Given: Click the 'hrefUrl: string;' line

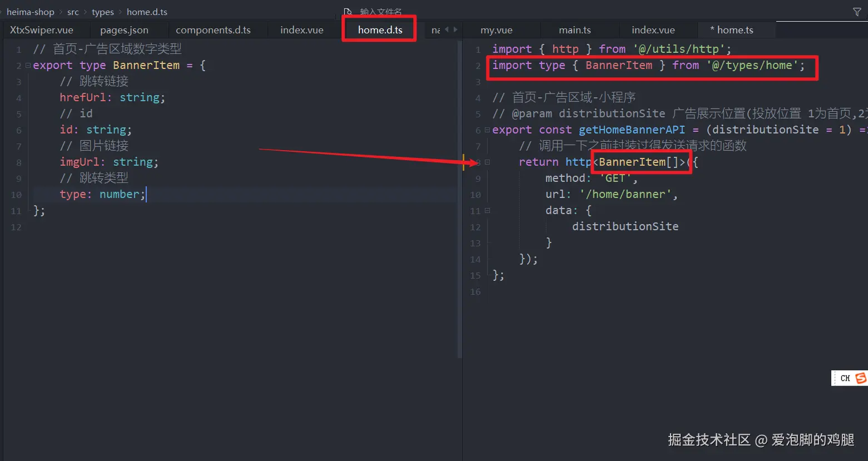Looking at the screenshot, I should click(x=112, y=97).
